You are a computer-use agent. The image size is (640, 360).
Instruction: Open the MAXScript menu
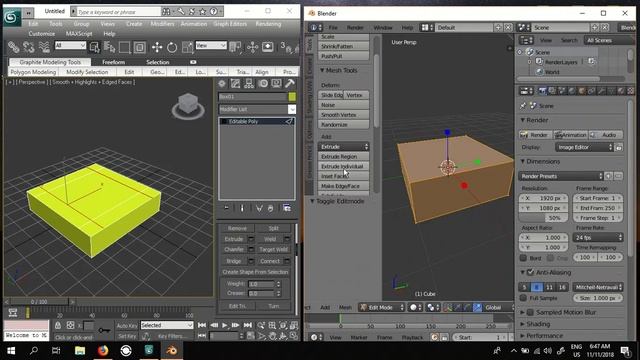tap(79, 33)
